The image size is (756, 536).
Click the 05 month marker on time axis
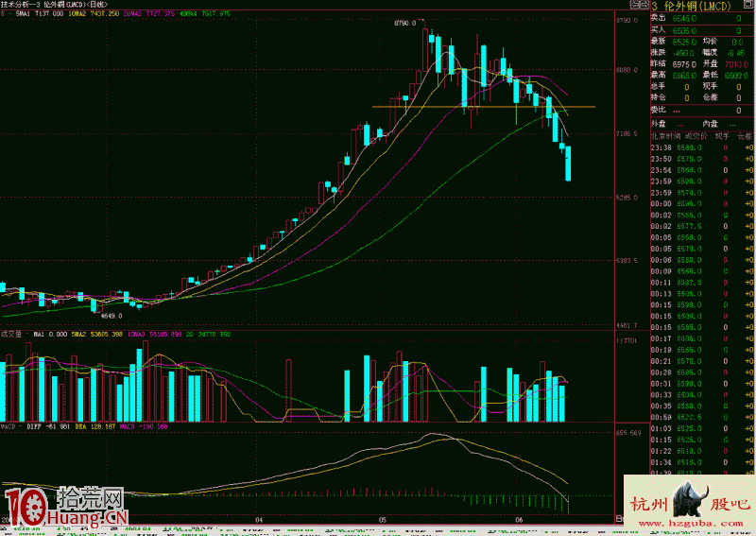(x=383, y=520)
